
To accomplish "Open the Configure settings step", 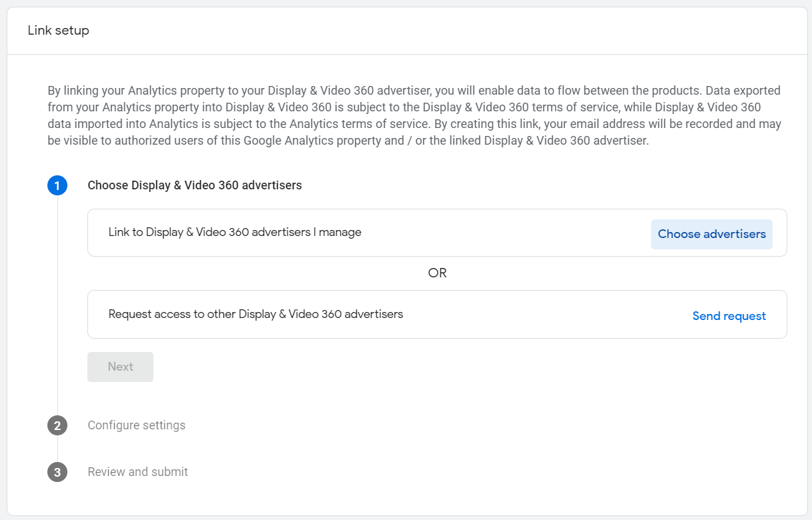I will tap(137, 425).
